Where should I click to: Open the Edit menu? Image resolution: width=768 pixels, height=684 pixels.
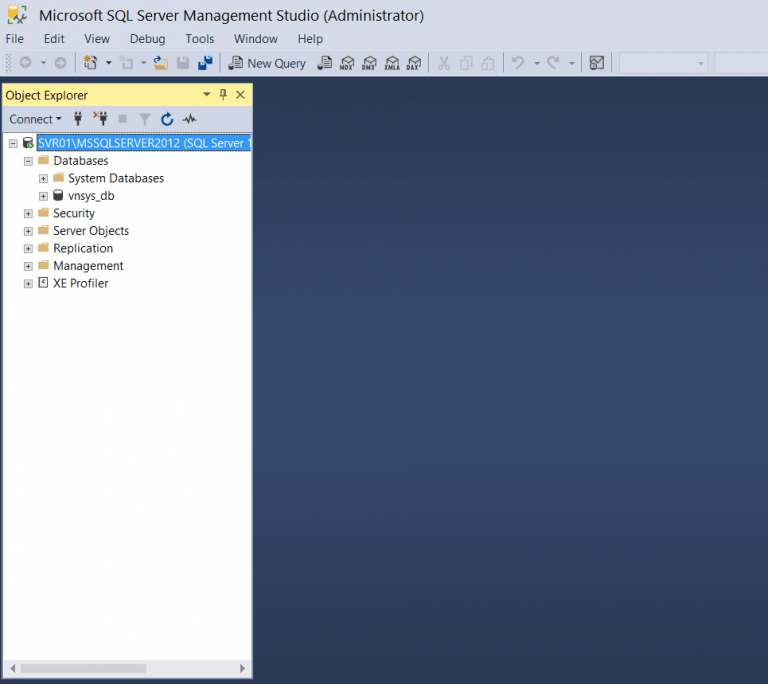[x=54, y=39]
